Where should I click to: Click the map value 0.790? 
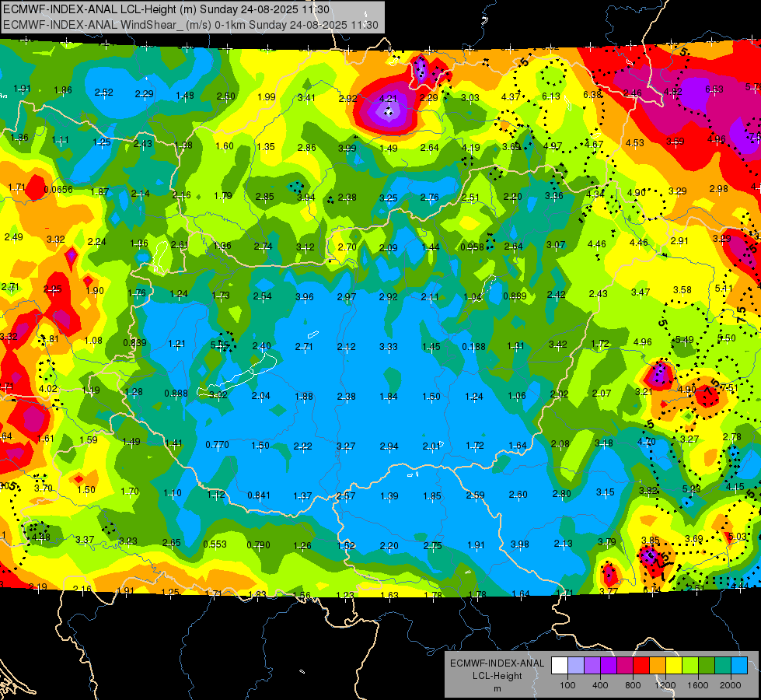click(x=258, y=545)
